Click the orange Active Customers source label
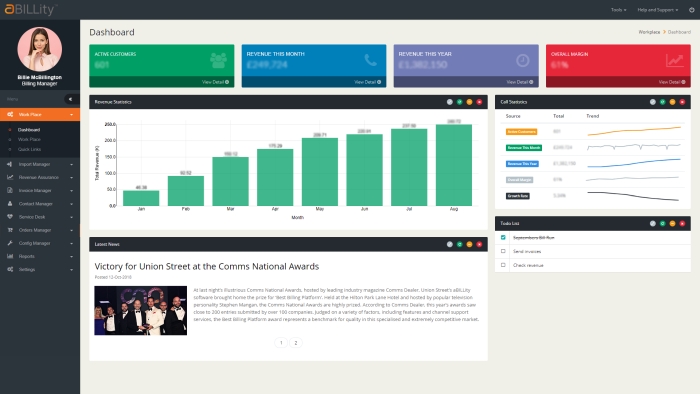Image resolution: width=700 pixels, height=394 pixels. 521,132
